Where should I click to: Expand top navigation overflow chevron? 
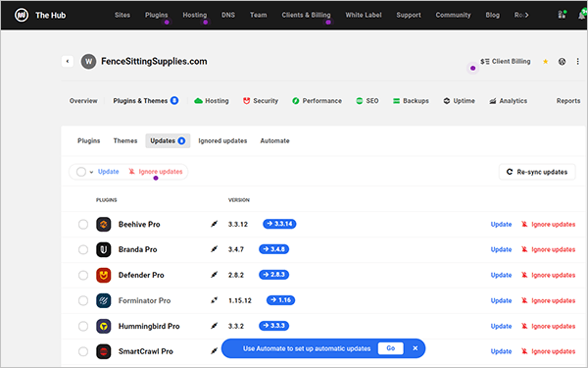click(x=526, y=15)
